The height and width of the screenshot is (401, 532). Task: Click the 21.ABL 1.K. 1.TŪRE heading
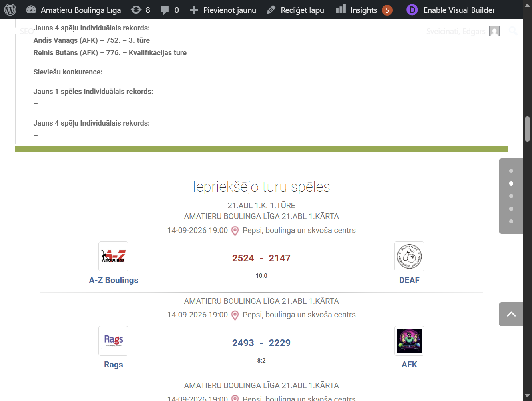261,205
